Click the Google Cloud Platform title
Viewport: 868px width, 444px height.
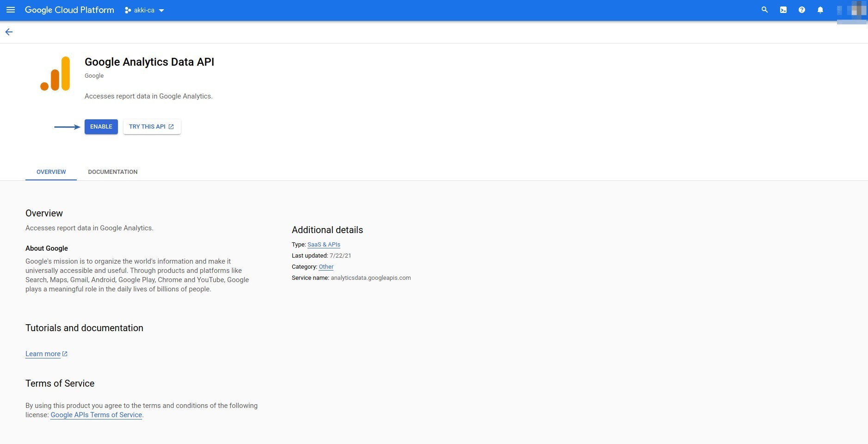[x=69, y=10]
